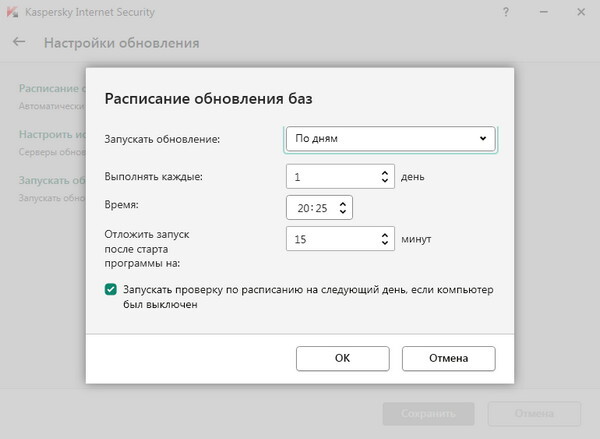Decrease the Выполнять каждые day value

[x=386, y=182]
